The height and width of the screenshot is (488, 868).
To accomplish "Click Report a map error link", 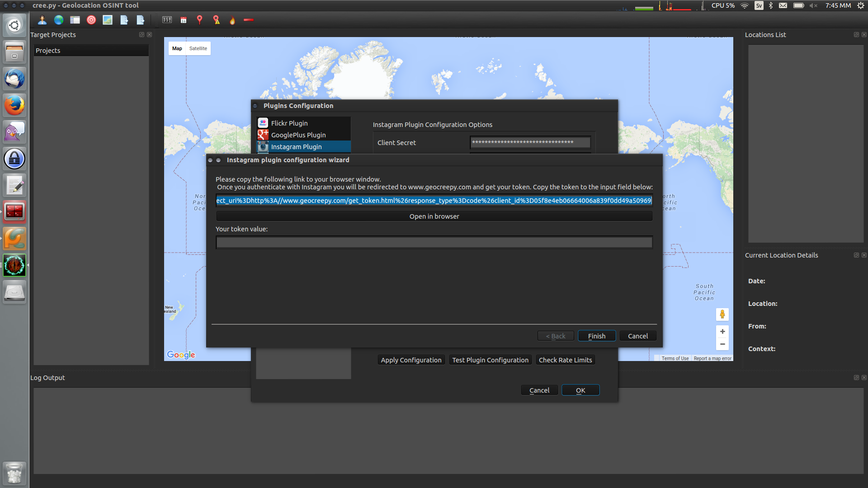I will point(712,358).
